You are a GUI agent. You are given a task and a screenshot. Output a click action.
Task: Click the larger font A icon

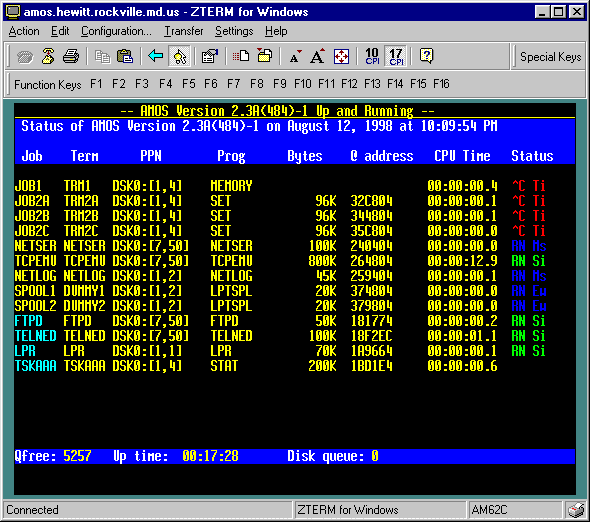click(x=317, y=56)
